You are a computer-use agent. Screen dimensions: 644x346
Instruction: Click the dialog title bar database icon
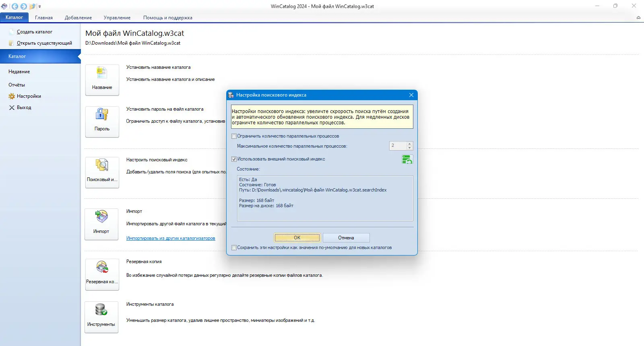231,95
